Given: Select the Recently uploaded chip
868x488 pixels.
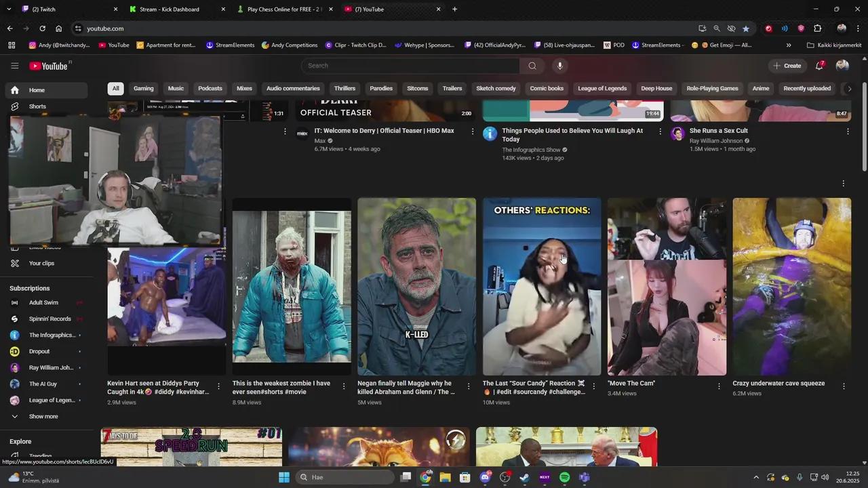Looking at the screenshot, I should (807, 89).
